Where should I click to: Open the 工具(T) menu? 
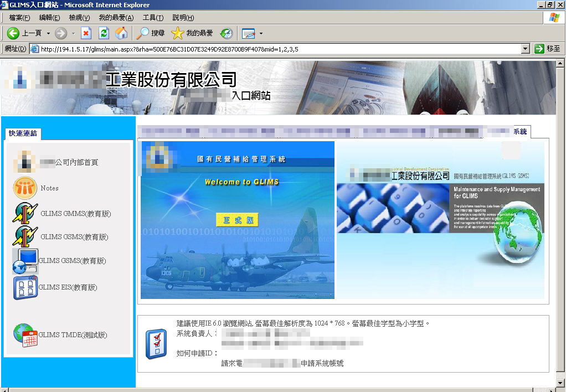(153, 18)
